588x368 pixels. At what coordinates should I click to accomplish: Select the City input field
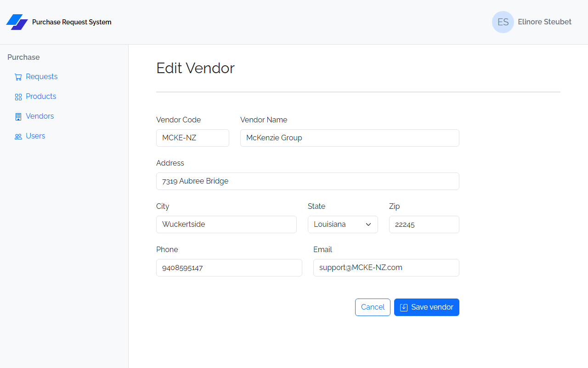click(226, 224)
